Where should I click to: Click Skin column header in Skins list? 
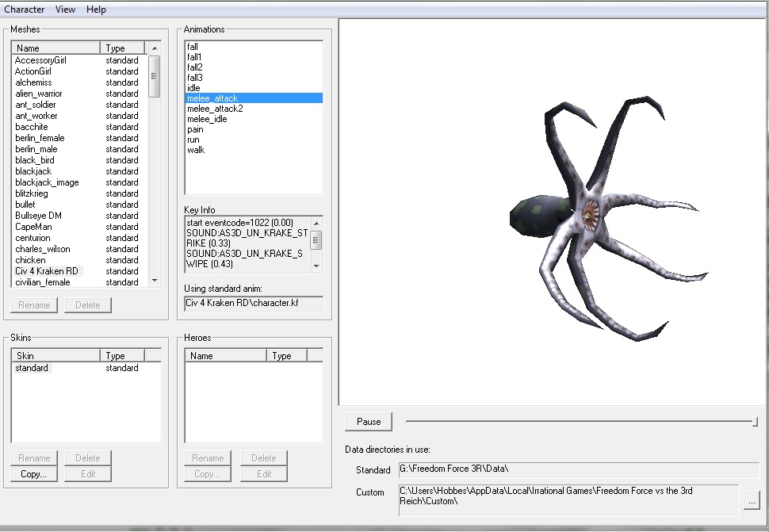click(x=55, y=355)
